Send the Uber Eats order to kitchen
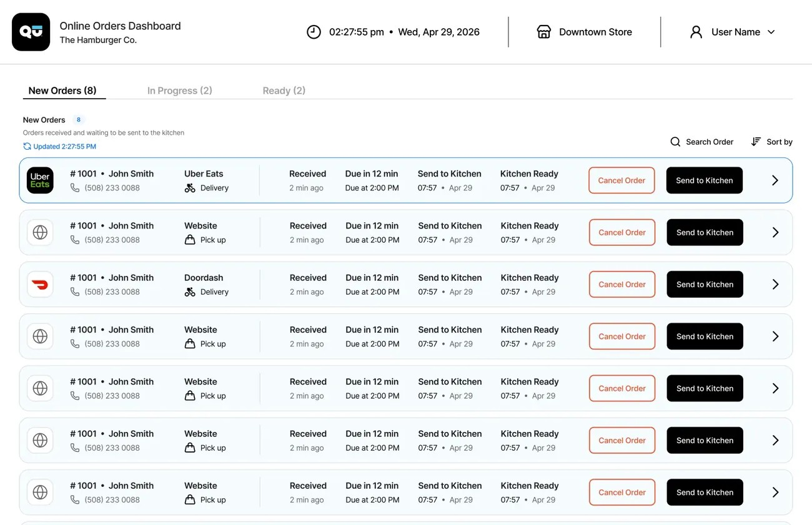The height and width of the screenshot is (525, 812). (x=705, y=180)
